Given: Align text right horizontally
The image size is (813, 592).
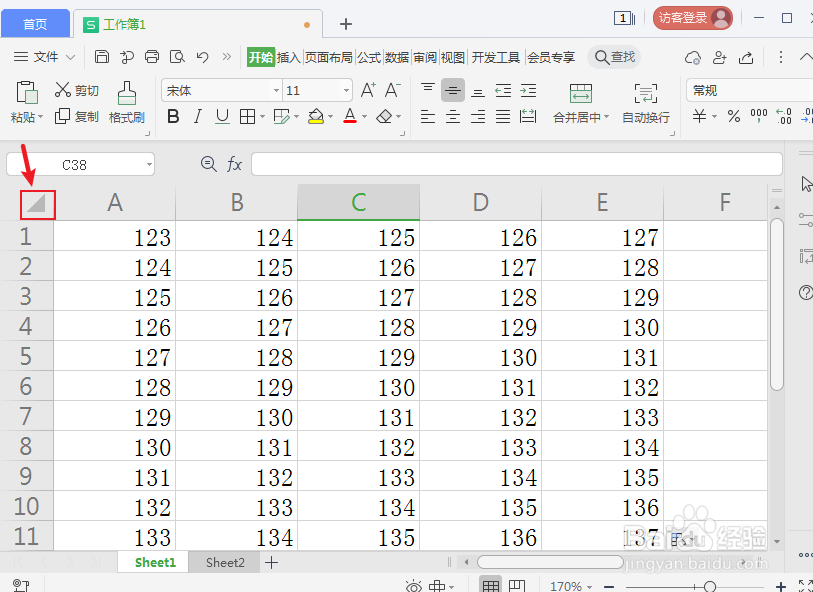Looking at the screenshot, I should [x=478, y=117].
